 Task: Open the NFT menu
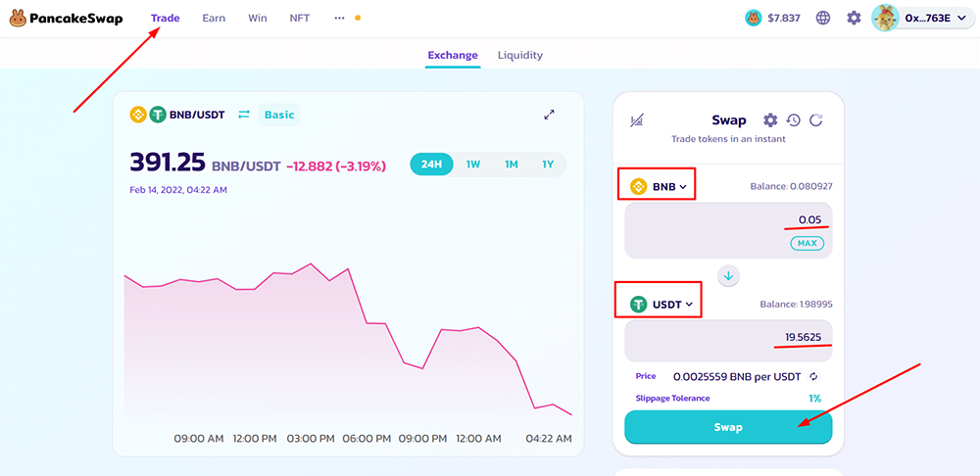coord(299,18)
